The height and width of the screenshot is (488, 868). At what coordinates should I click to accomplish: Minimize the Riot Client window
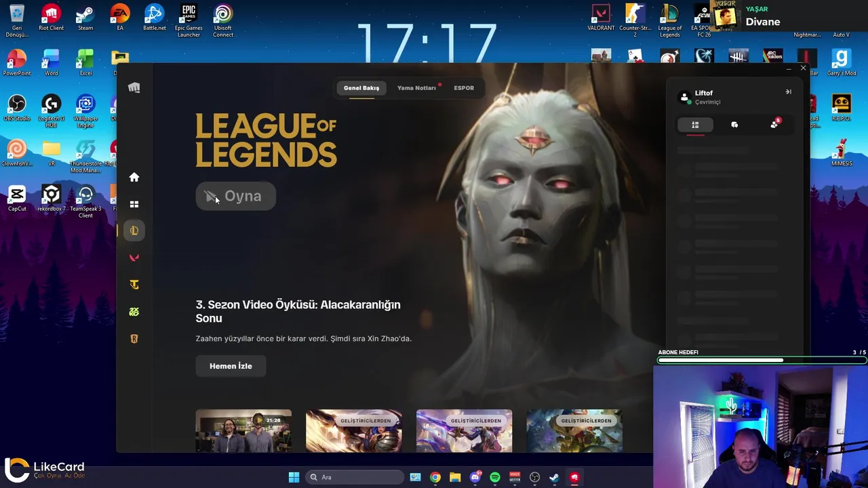[x=789, y=68]
